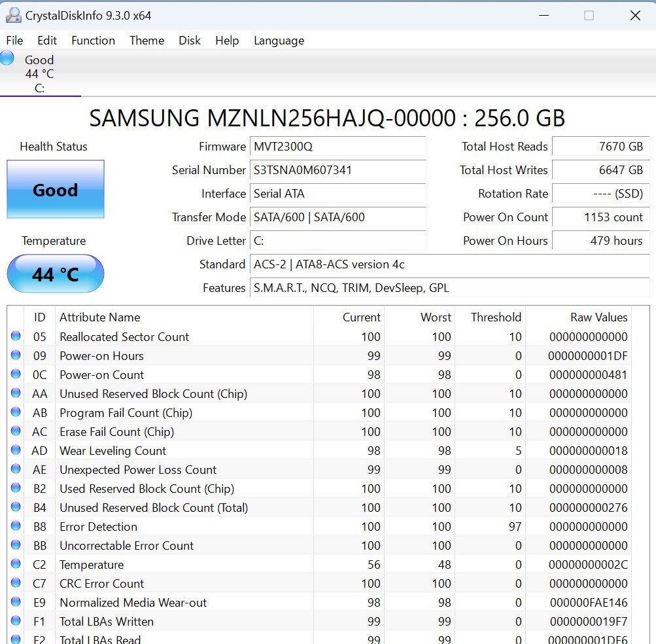
Task: Click the Threshold column header
Action: (x=490, y=317)
